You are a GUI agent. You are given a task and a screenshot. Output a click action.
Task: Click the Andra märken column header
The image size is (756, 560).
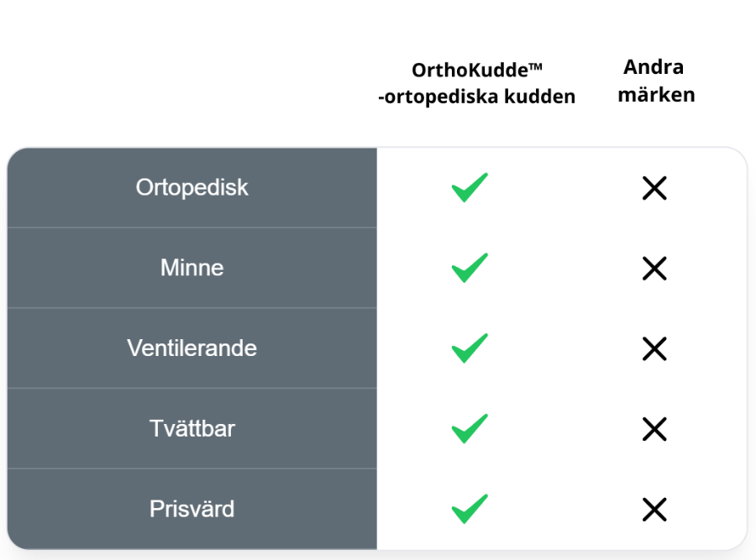click(x=656, y=81)
